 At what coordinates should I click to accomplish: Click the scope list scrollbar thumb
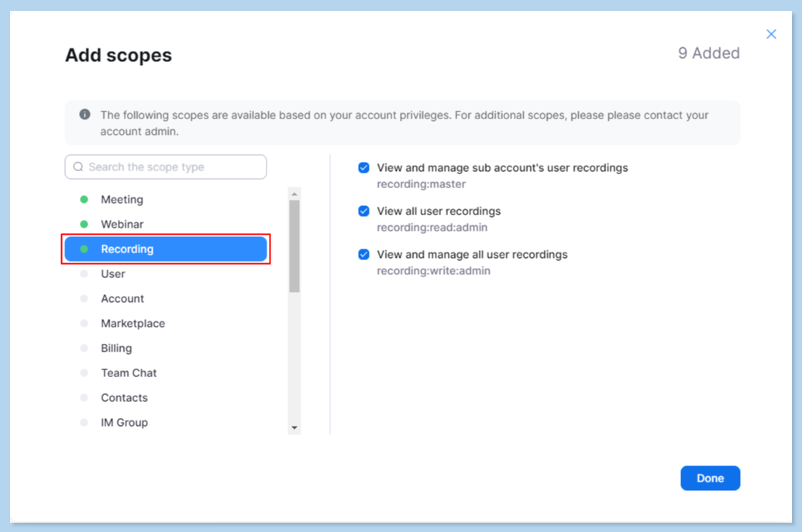pos(294,245)
